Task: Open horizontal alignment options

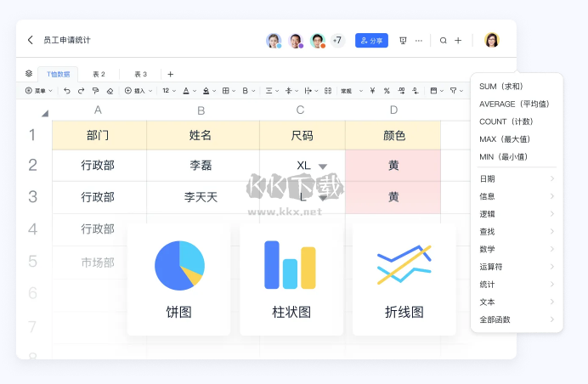Action: click(269, 91)
